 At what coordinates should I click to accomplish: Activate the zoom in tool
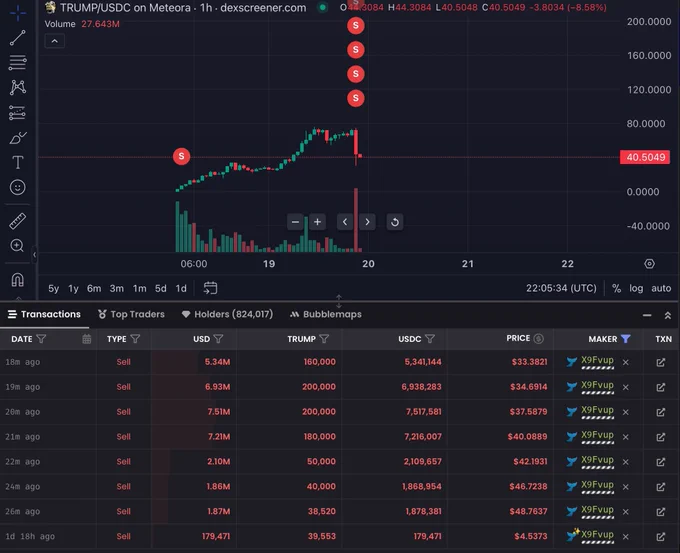point(17,246)
